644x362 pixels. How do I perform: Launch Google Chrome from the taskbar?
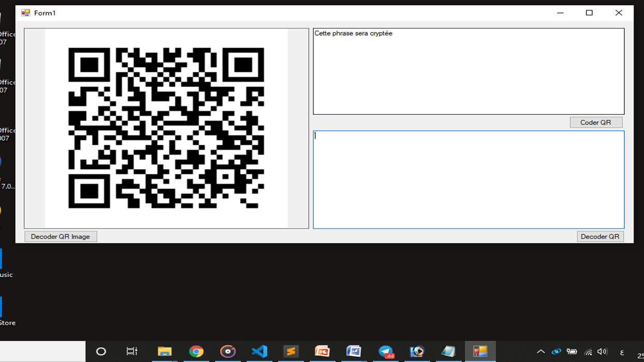196,352
